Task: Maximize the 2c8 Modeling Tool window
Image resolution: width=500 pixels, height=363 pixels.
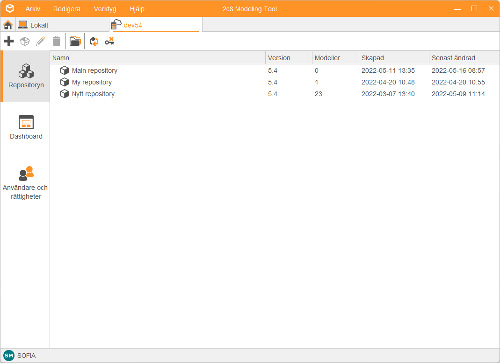Action: [474, 8]
